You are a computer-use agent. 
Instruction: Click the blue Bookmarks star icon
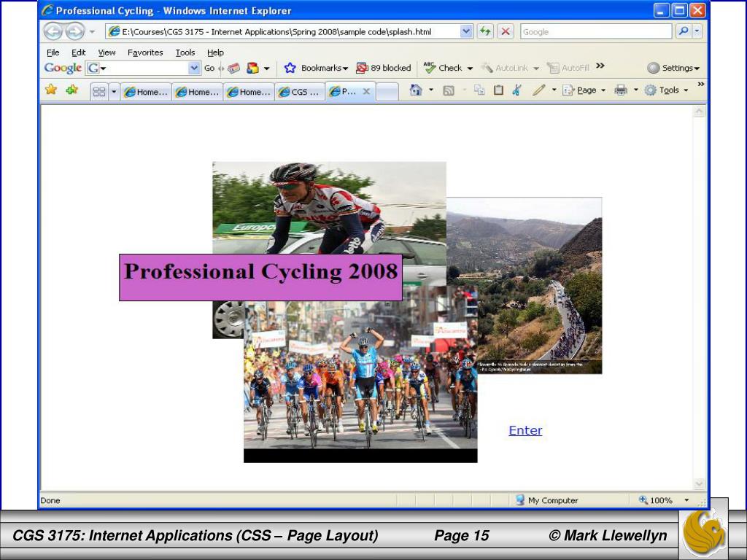(290, 68)
